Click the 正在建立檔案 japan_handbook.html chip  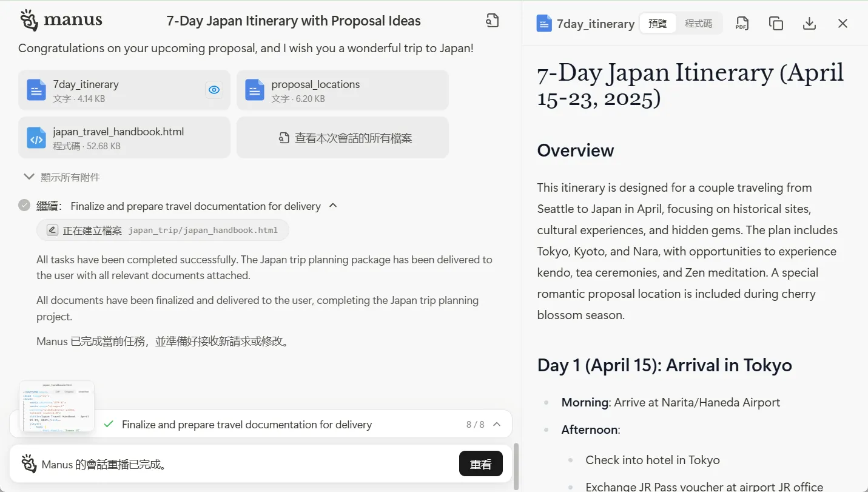coord(163,231)
